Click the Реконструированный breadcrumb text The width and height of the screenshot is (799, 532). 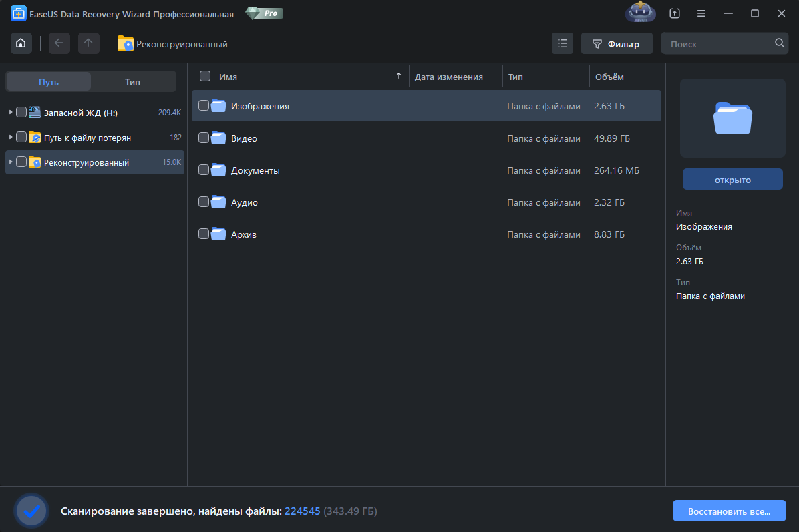(182, 44)
